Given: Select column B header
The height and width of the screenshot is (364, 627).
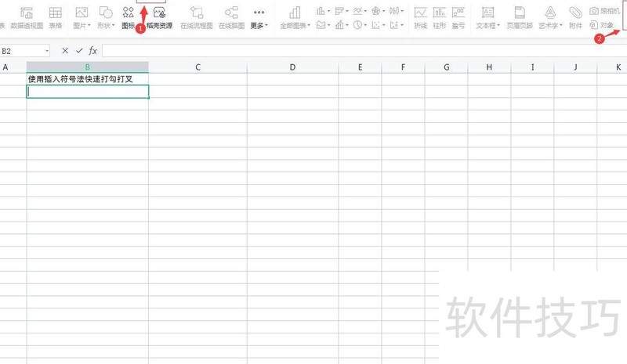Looking at the screenshot, I should 87,67.
